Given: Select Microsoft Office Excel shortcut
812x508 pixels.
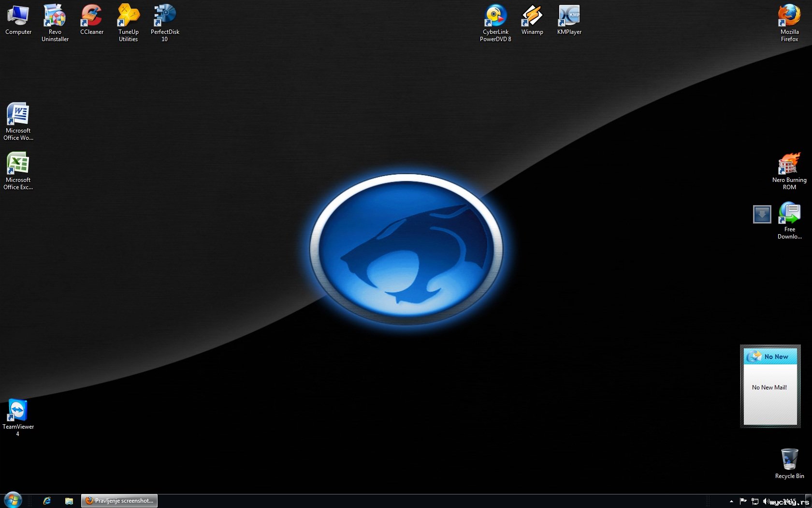Looking at the screenshot, I should [18, 171].
